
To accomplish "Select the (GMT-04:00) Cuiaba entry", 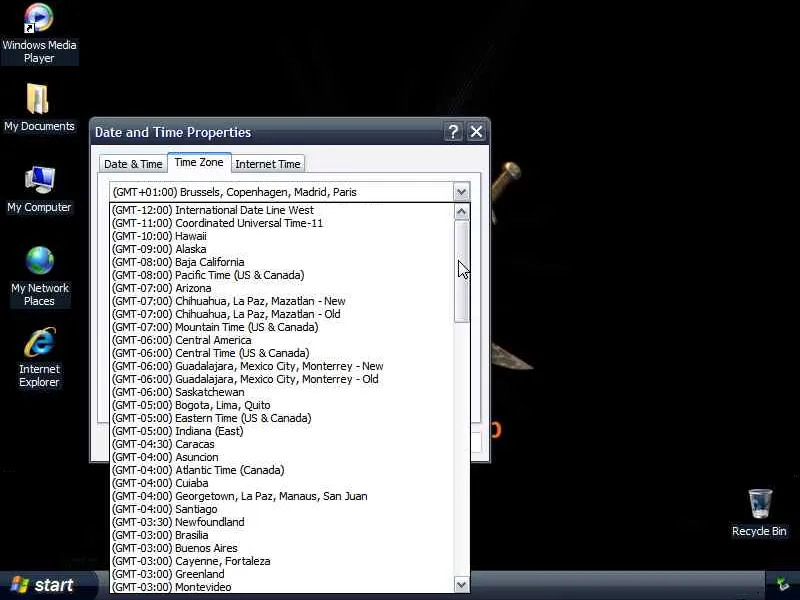I will coord(282,483).
